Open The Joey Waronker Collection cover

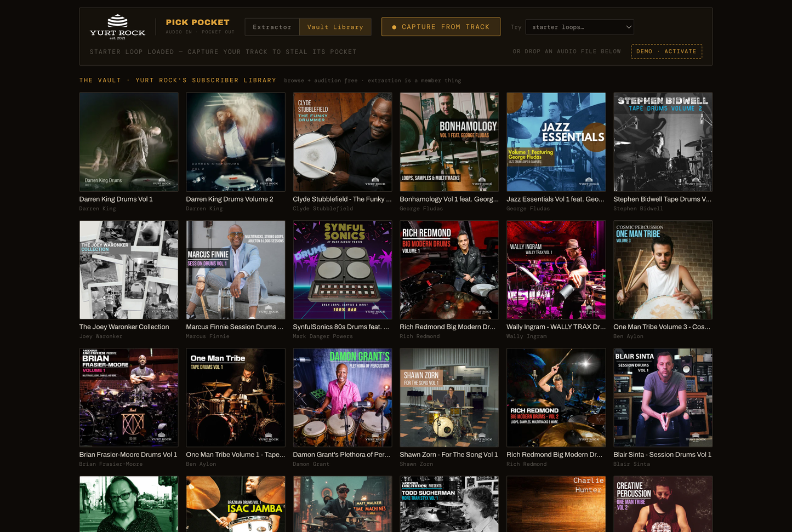pos(129,270)
